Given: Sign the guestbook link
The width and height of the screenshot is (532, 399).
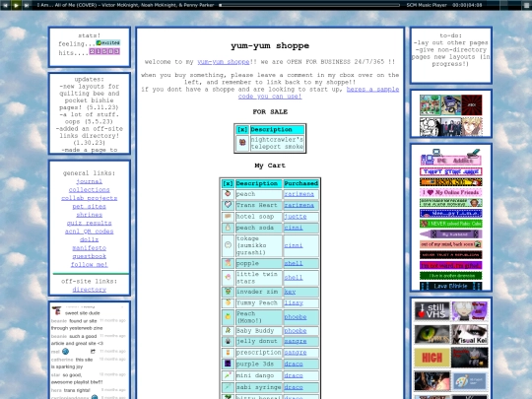Looking at the screenshot, I should coord(90,256).
